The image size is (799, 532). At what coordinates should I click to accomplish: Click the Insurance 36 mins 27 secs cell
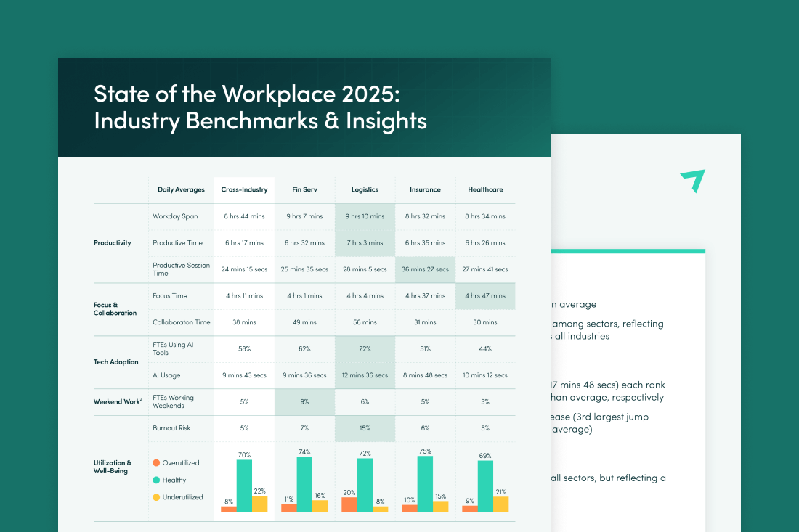[425, 269]
